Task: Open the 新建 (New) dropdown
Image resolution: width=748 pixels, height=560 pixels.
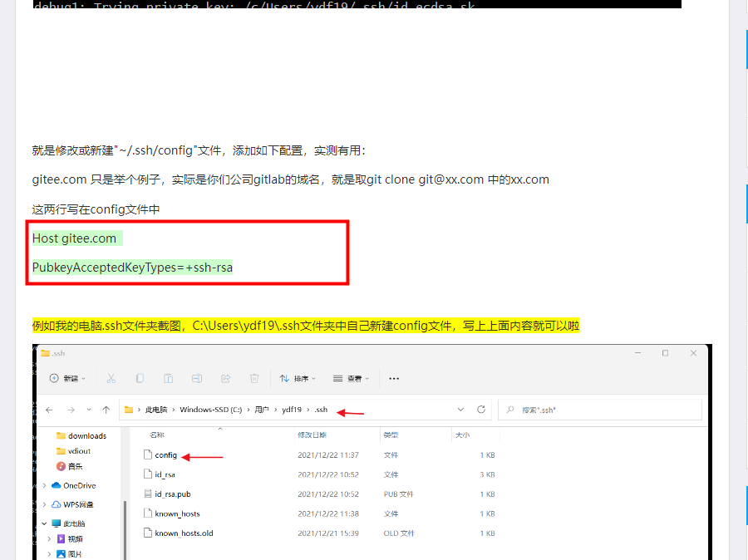Action: [65, 378]
